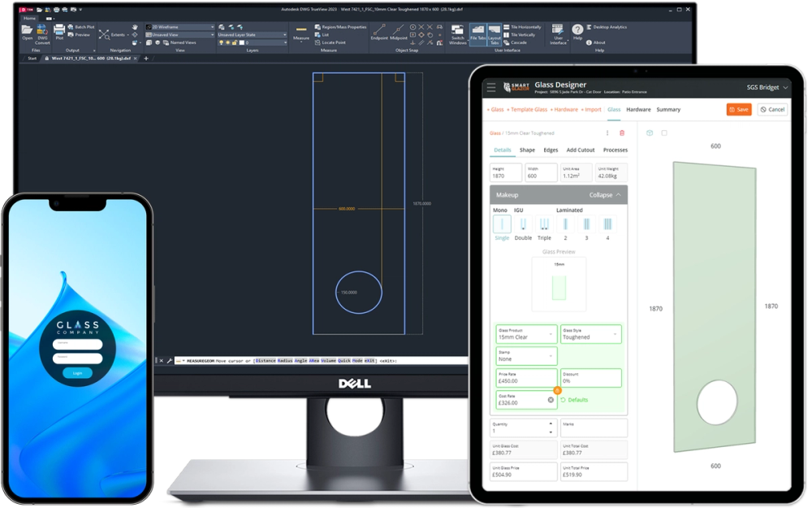Viewport: 812px width, 508px height.
Task: Delete the 15mm Clear Toughened glass item
Action: click(622, 132)
